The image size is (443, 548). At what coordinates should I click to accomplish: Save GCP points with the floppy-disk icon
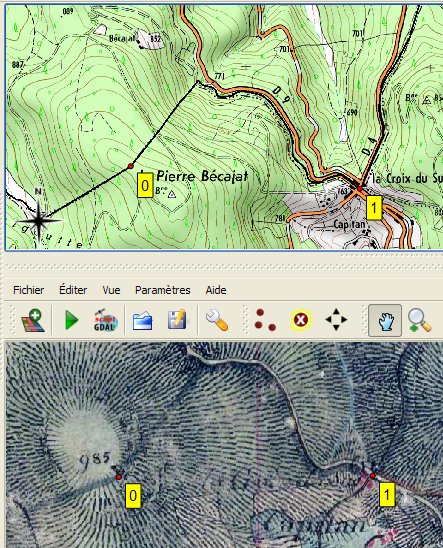pos(177,320)
